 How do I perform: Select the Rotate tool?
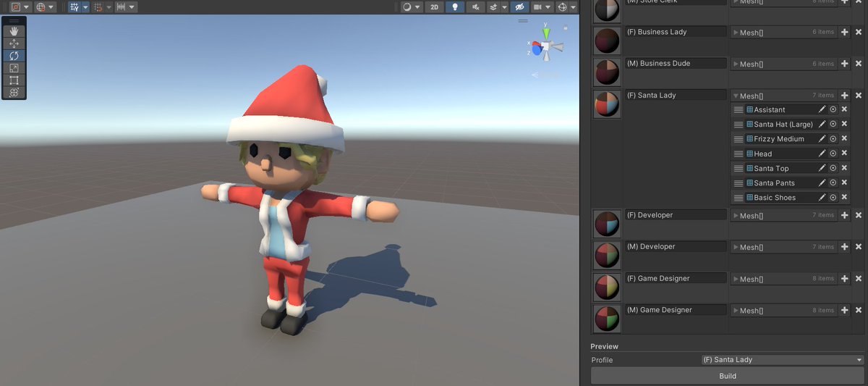click(14, 56)
